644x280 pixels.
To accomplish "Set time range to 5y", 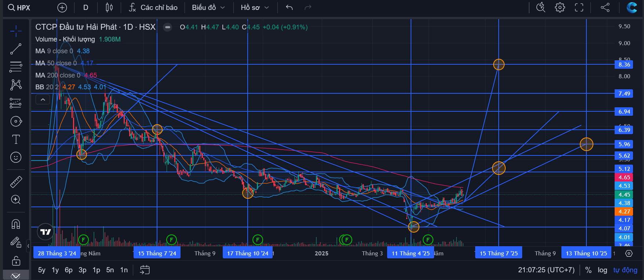I will [42, 270].
